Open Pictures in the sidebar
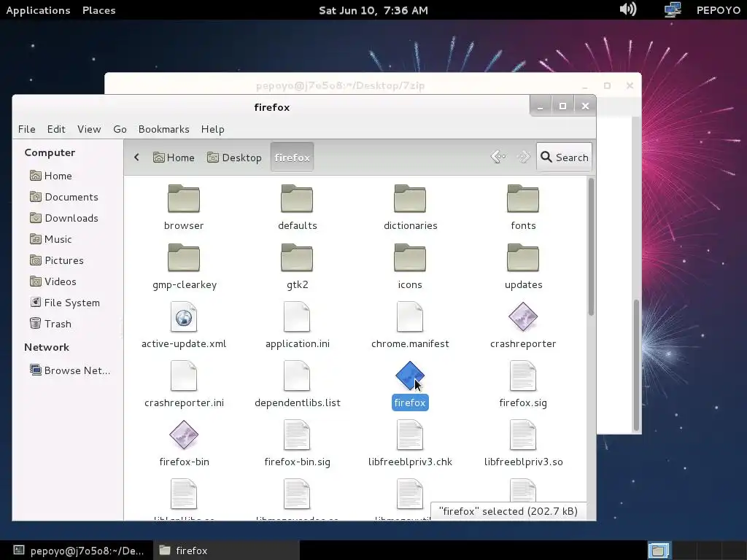The height and width of the screenshot is (560, 747). [x=57, y=260]
